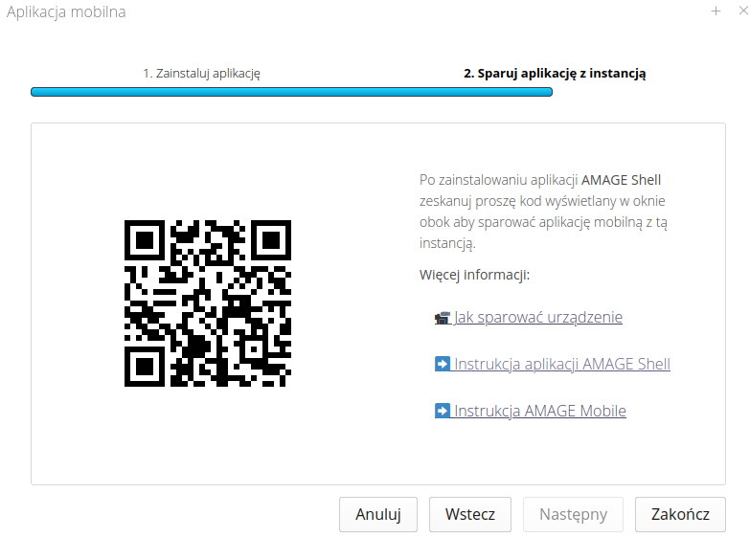Click the QR pairing code image

208,303
